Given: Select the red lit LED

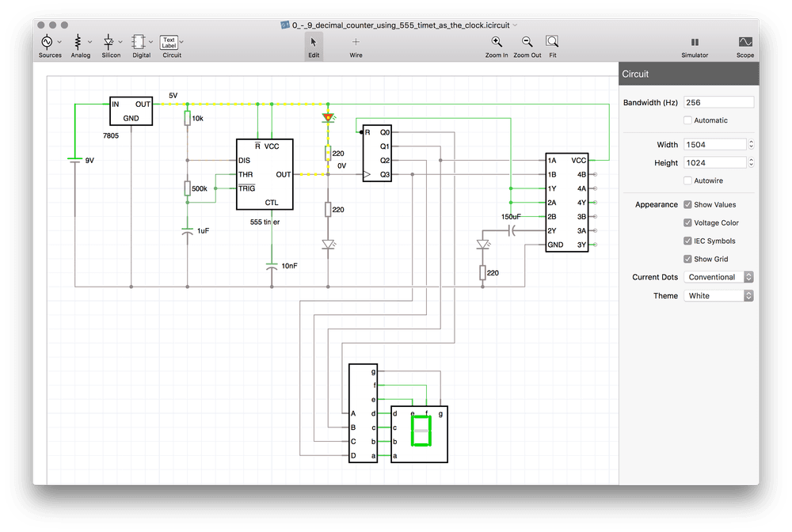Looking at the screenshot, I should 329,118.
